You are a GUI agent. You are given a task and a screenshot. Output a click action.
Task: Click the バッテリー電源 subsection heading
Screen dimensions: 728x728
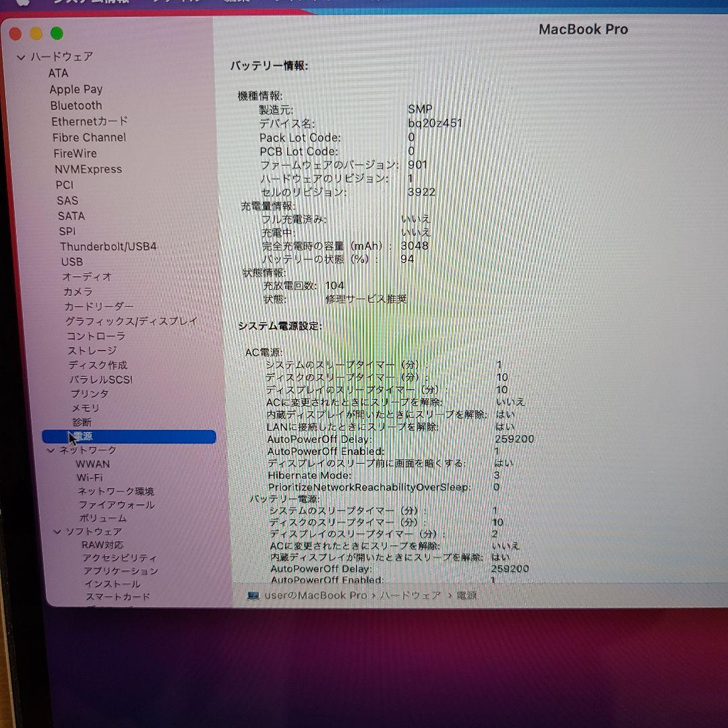click(284, 499)
